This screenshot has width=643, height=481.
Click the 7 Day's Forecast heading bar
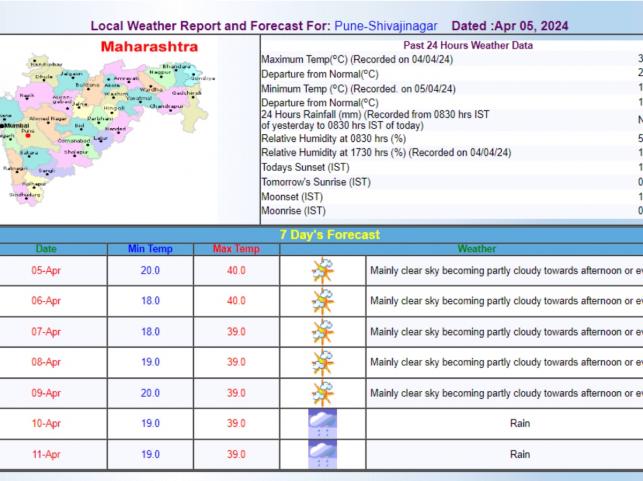pos(321,234)
